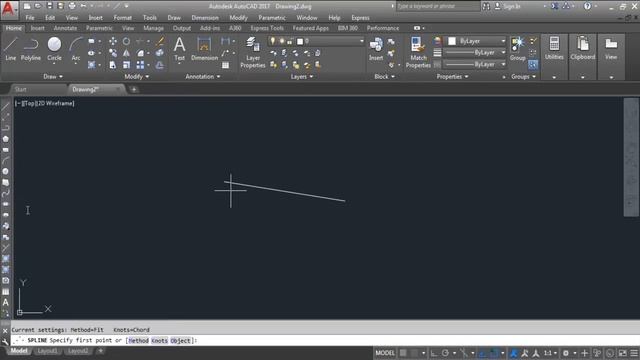Switch to the Annotate ribbon tab
The height and width of the screenshot is (360, 640).
tap(65, 28)
